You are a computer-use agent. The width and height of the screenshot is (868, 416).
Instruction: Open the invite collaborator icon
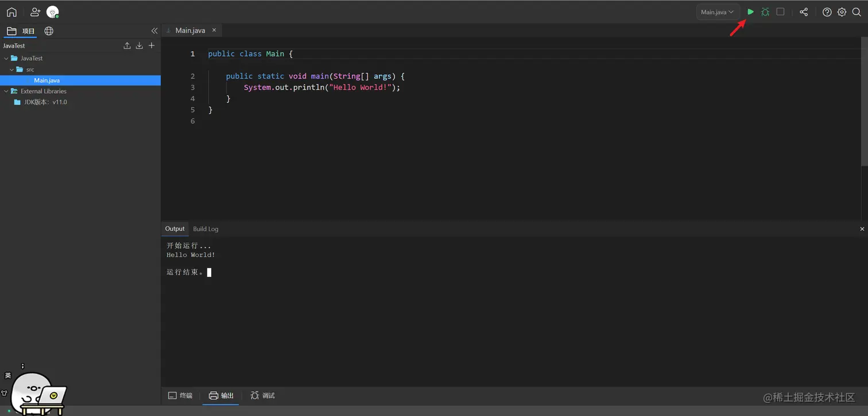[35, 11]
